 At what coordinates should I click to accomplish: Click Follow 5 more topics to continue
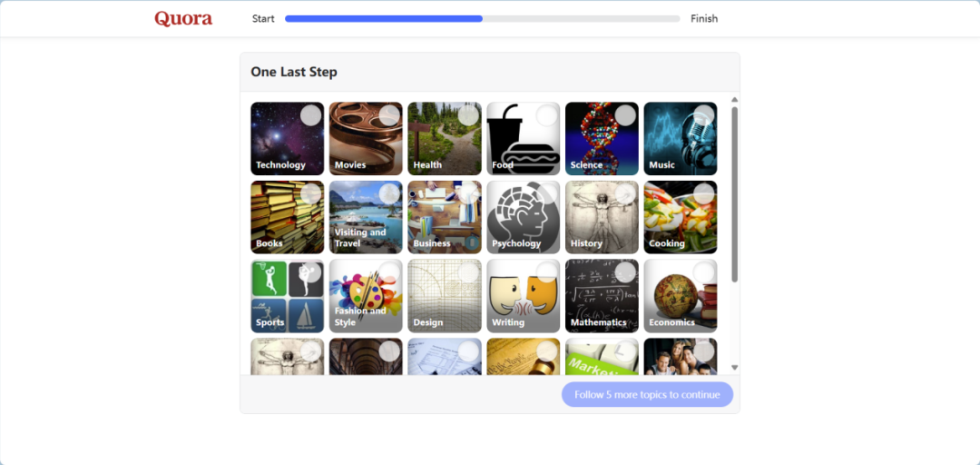648,394
